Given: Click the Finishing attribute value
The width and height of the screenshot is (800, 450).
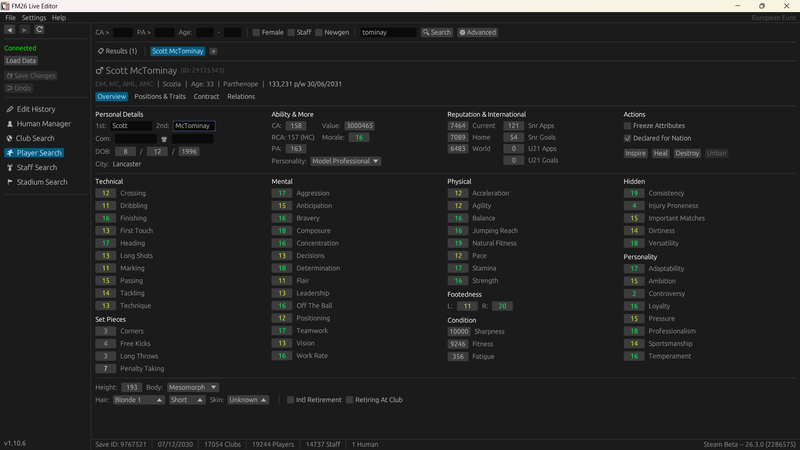Looking at the screenshot, I should (106, 218).
